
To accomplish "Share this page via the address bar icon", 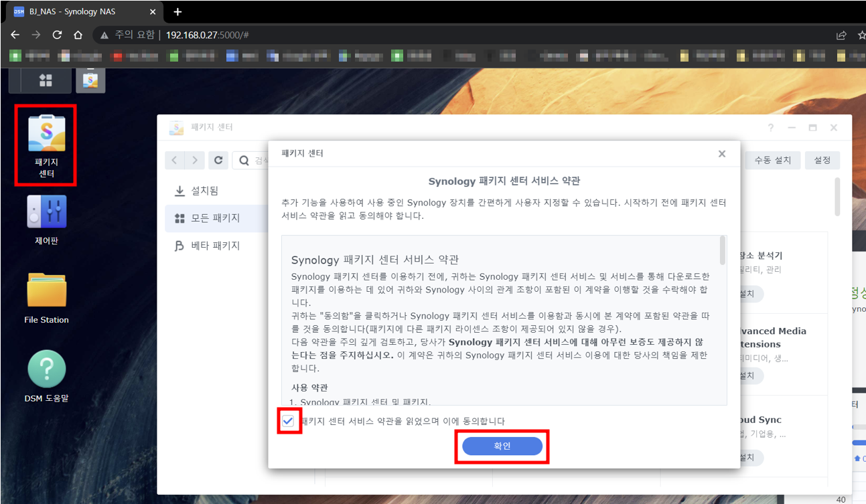I will point(841,35).
